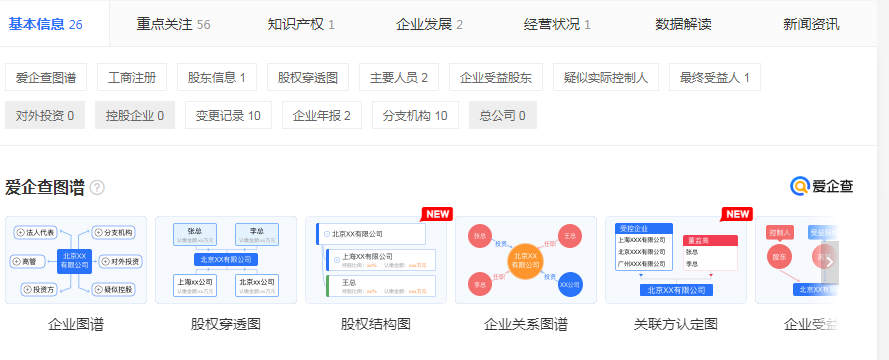The width and height of the screenshot is (889, 360).
Task: Click the 爱企查 logo
Action: pos(822,186)
